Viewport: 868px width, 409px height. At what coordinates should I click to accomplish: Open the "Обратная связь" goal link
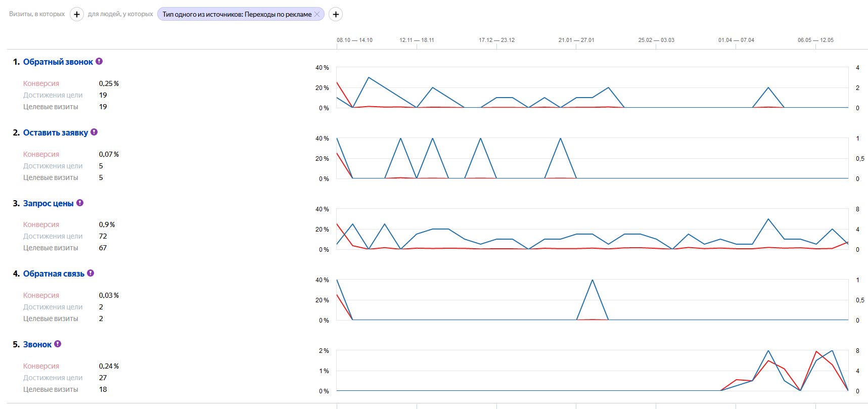(x=54, y=274)
